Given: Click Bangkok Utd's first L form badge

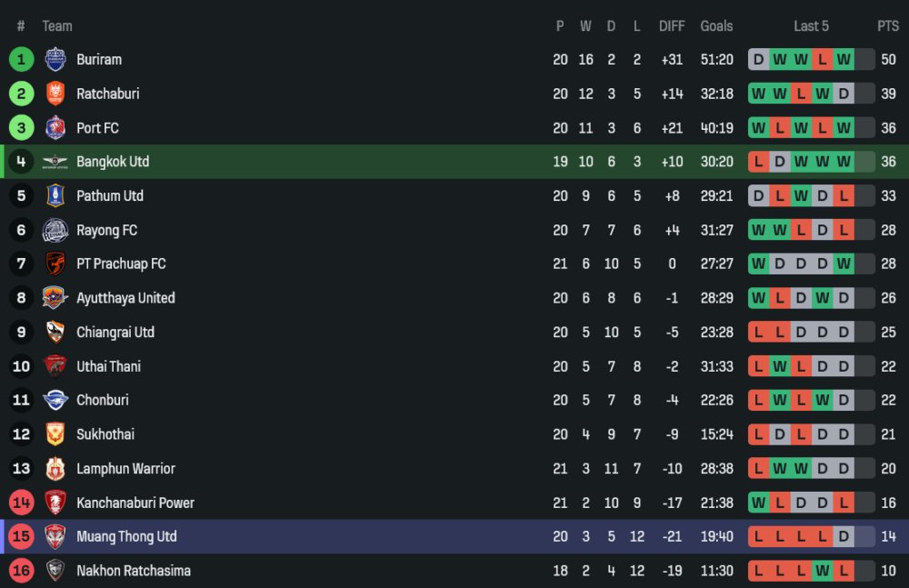Looking at the screenshot, I should [758, 162].
